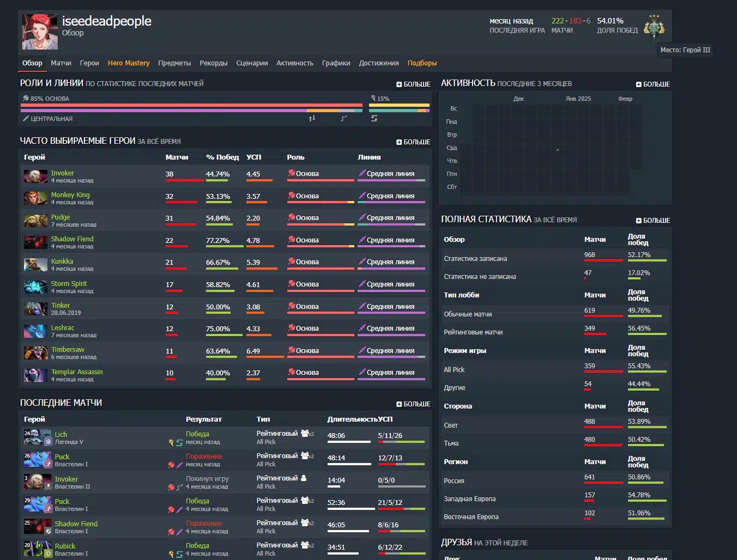Screen dimensions: 737x560
Task: Click the Timbersaw hero icon
Action: [x=35, y=353]
